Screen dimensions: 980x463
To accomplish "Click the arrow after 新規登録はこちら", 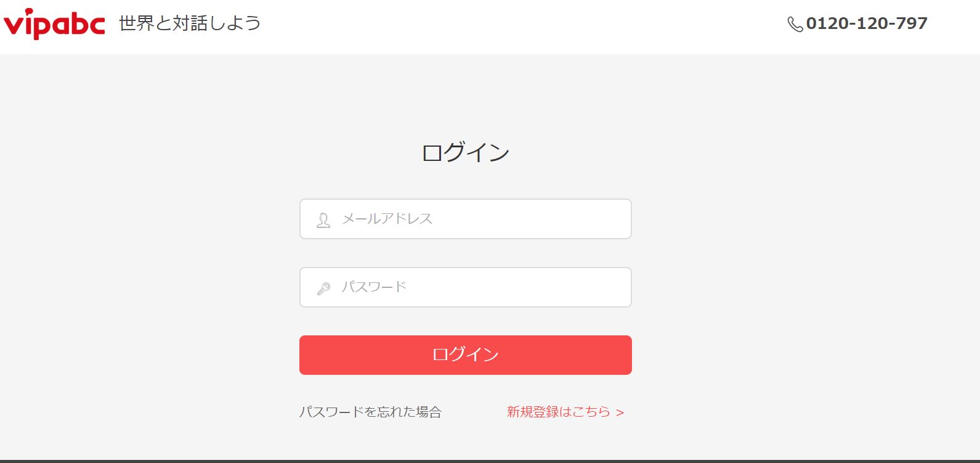I will pyautogui.click(x=620, y=412).
